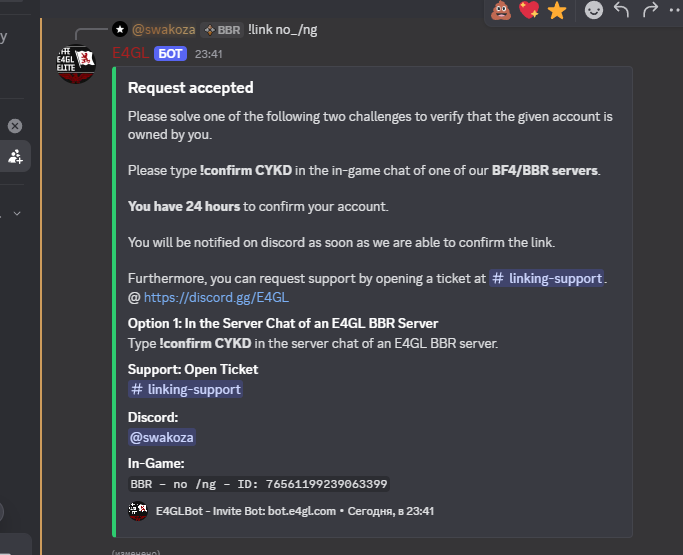Forward the message with right arrow
The image size is (683, 555).
pyautogui.click(x=648, y=11)
